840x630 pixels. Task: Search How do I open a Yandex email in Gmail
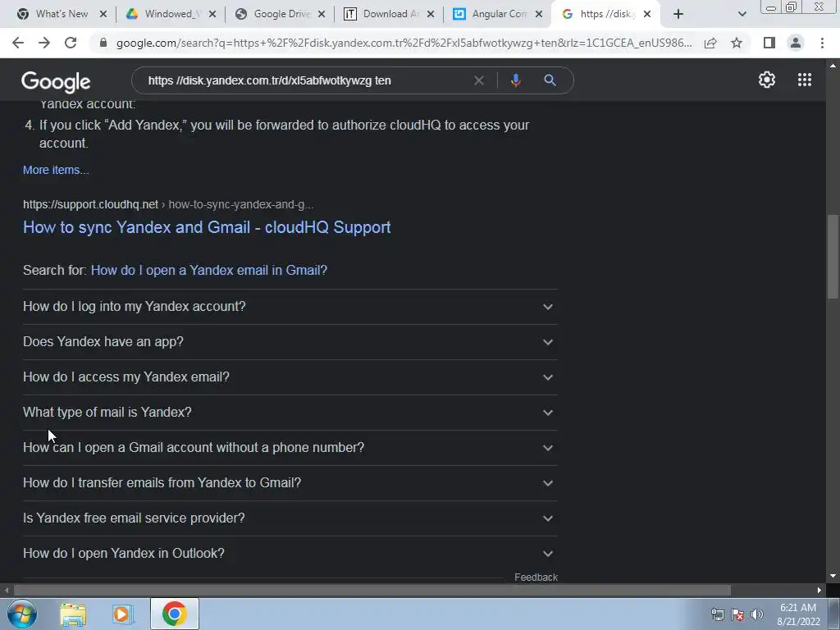pyautogui.click(x=209, y=270)
